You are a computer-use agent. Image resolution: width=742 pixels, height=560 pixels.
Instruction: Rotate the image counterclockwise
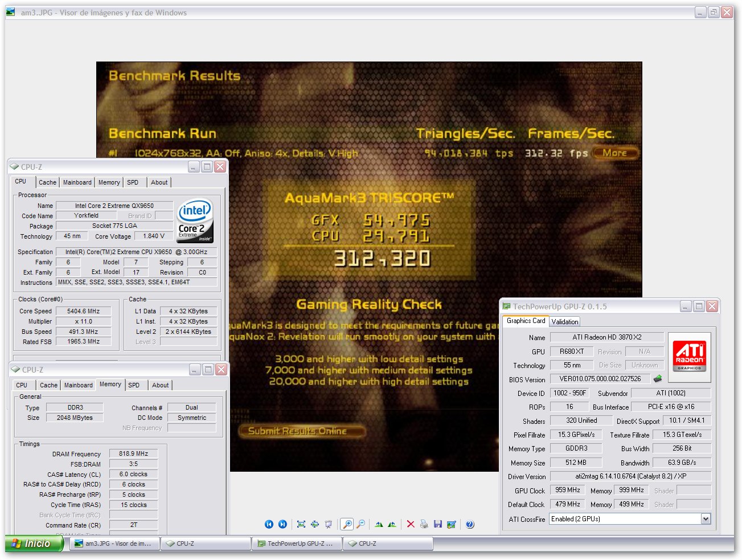392,524
